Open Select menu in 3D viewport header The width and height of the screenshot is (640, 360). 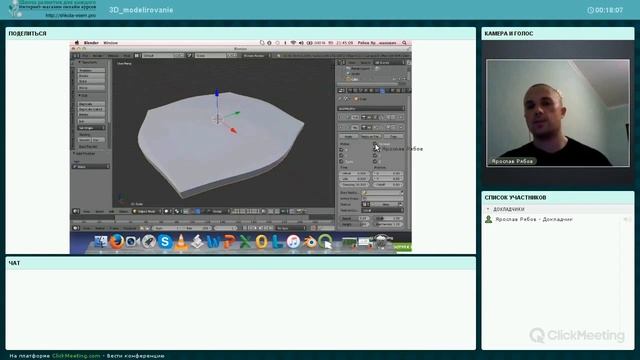pos(99,211)
